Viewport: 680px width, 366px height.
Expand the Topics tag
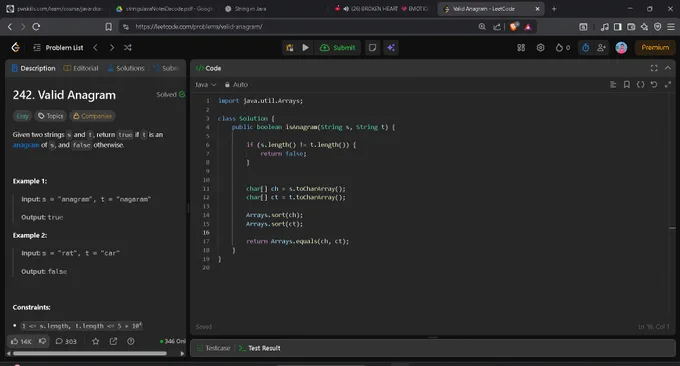click(x=51, y=116)
